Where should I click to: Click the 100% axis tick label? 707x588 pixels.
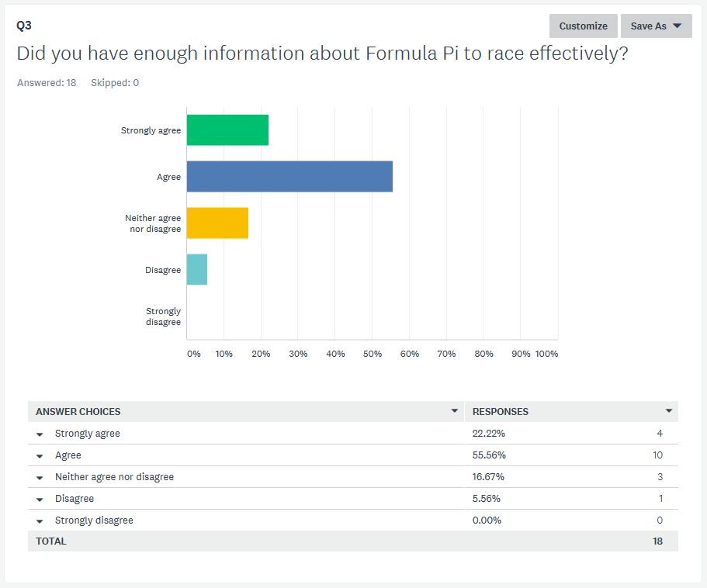click(x=546, y=354)
